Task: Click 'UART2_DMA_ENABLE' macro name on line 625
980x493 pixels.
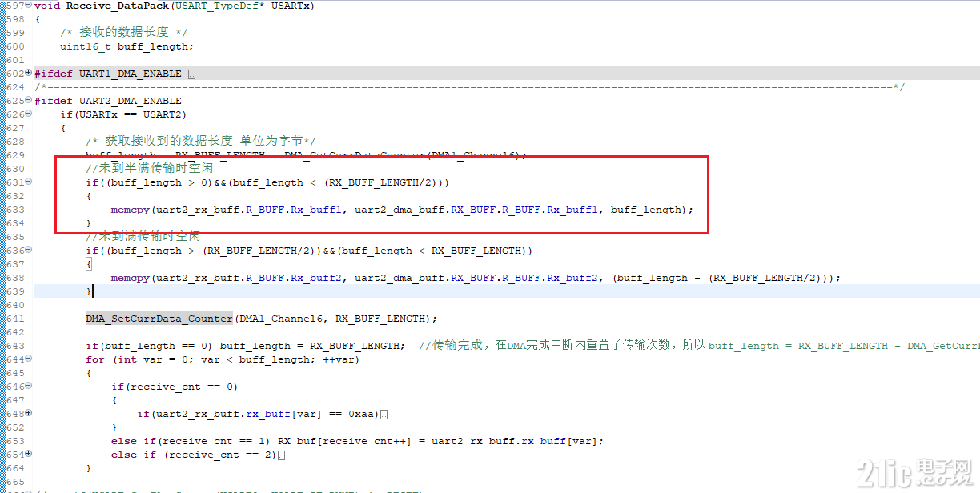Action: pyautogui.click(x=130, y=101)
